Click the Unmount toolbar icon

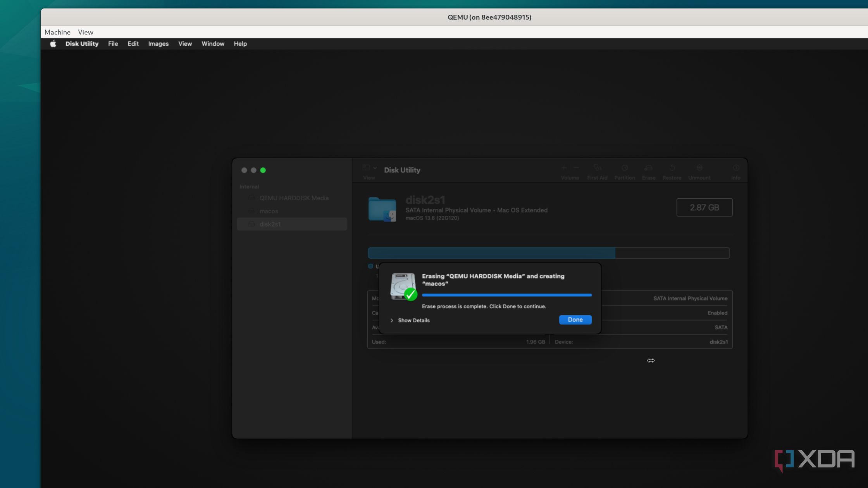[699, 168]
